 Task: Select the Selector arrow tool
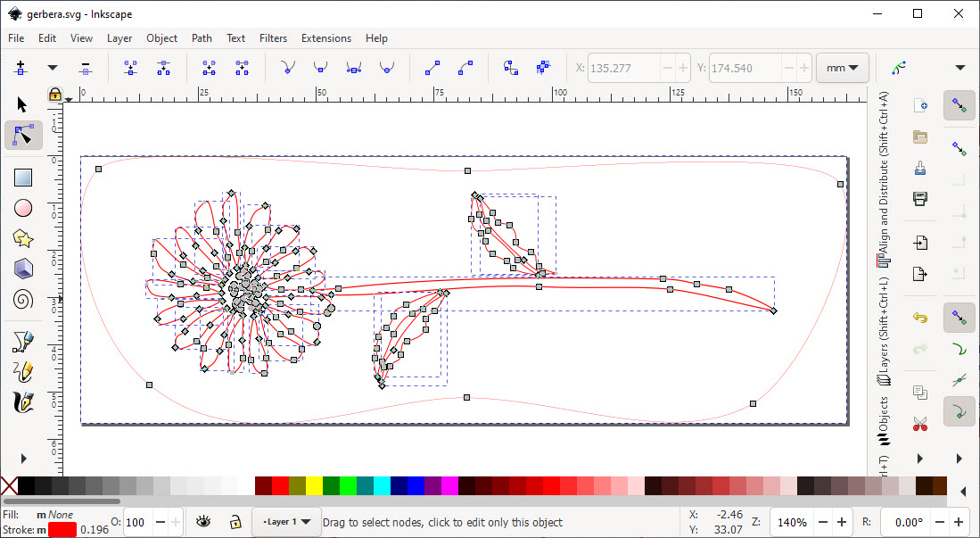point(23,105)
